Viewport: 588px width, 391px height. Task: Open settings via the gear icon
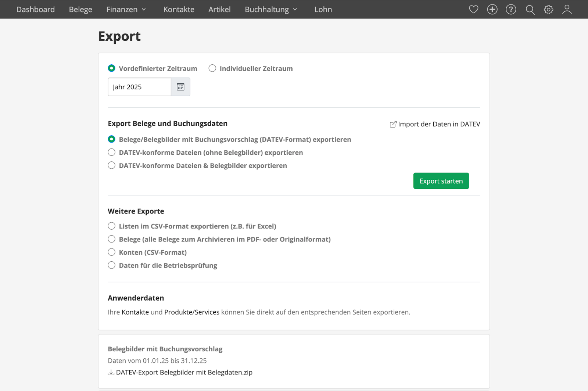click(x=548, y=9)
